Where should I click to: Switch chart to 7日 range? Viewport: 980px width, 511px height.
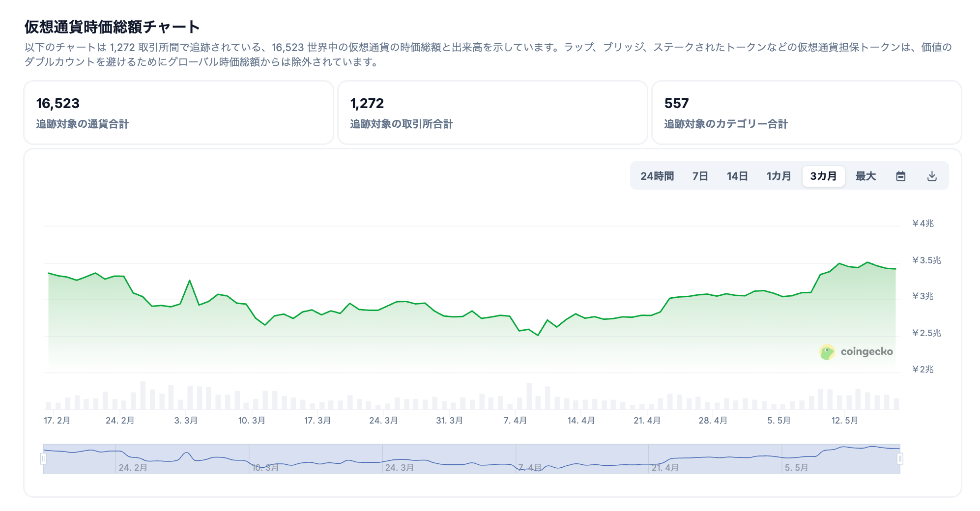click(x=700, y=176)
